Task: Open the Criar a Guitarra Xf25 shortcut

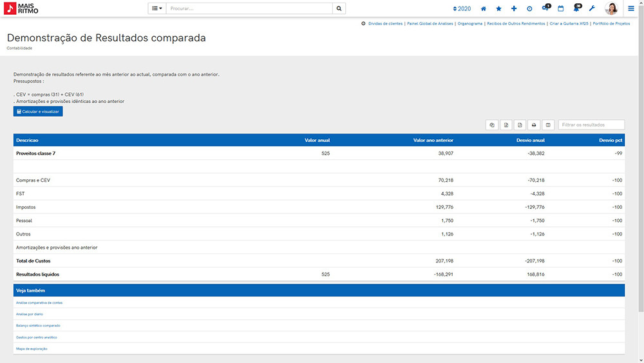Action: pyautogui.click(x=569, y=23)
